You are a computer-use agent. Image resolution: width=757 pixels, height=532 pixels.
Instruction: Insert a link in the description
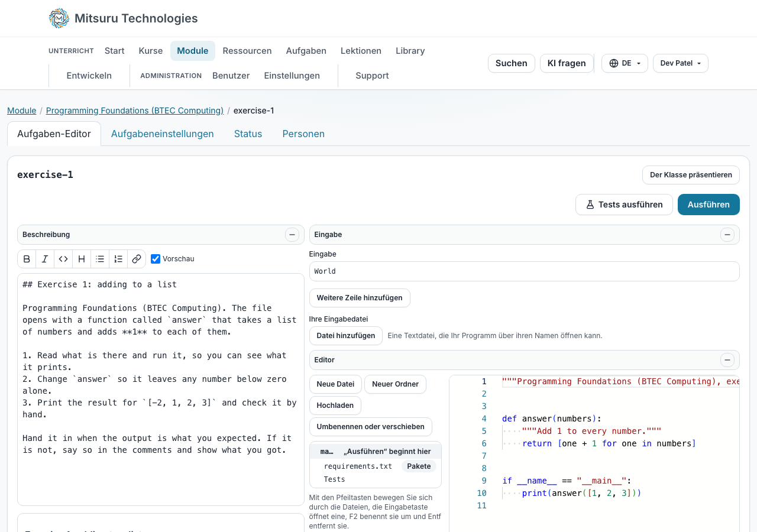137,259
